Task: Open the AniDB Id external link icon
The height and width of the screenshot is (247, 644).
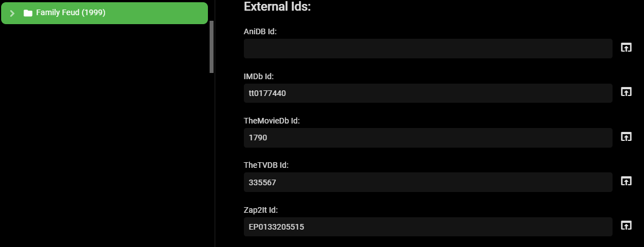Action: coord(626,48)
